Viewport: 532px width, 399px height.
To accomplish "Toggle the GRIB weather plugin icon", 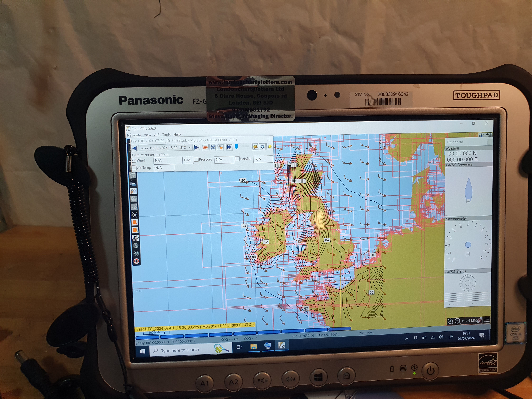I will pos(134,191).
